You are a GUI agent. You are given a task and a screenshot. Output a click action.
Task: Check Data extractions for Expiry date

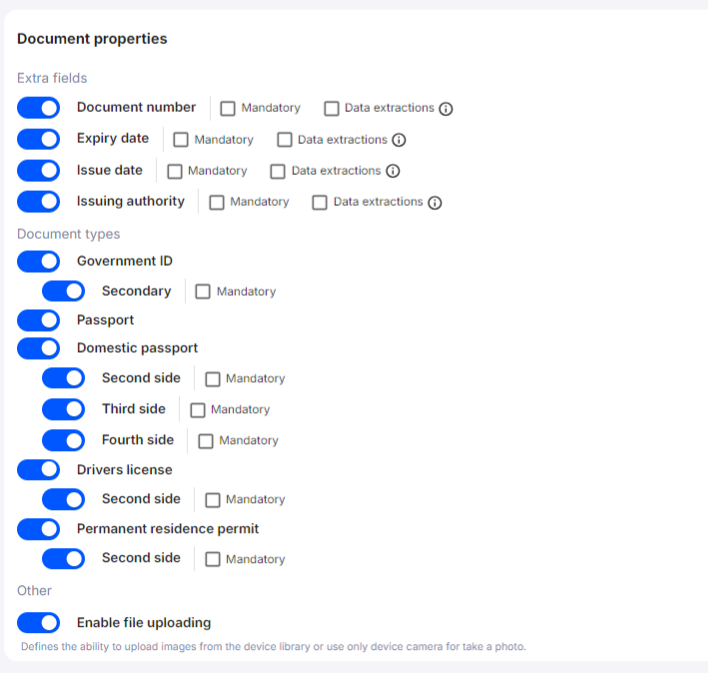pos(285,140)
